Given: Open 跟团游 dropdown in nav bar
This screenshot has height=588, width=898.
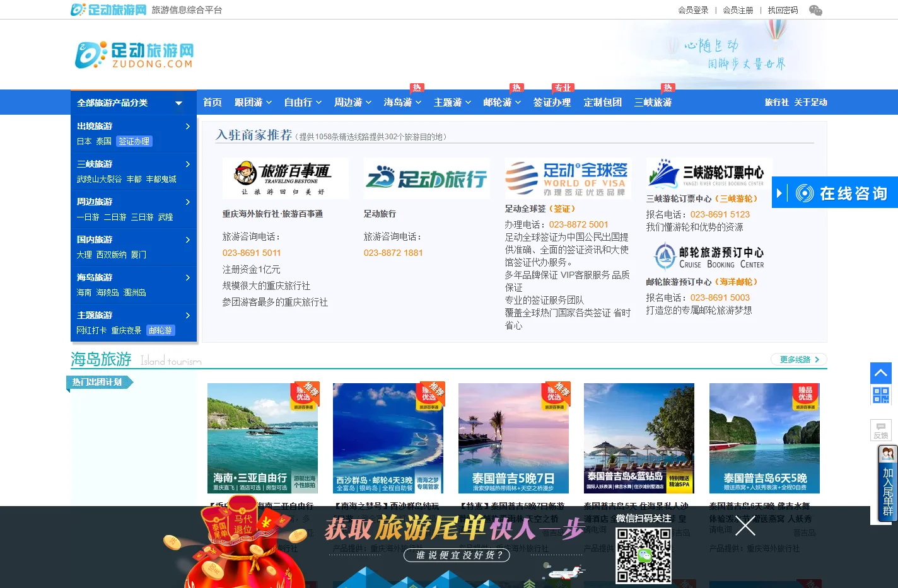Looking at the screenshot, I should [253, 102].
